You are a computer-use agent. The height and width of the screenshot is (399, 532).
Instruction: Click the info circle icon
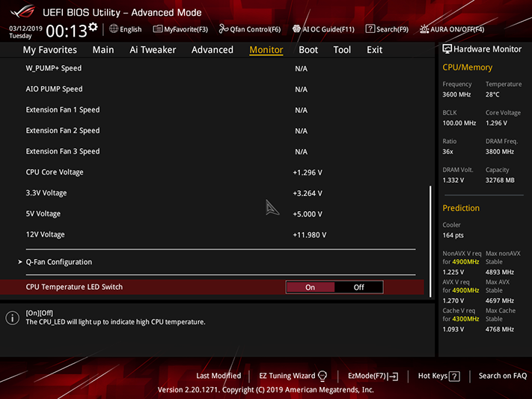[13, 318]
